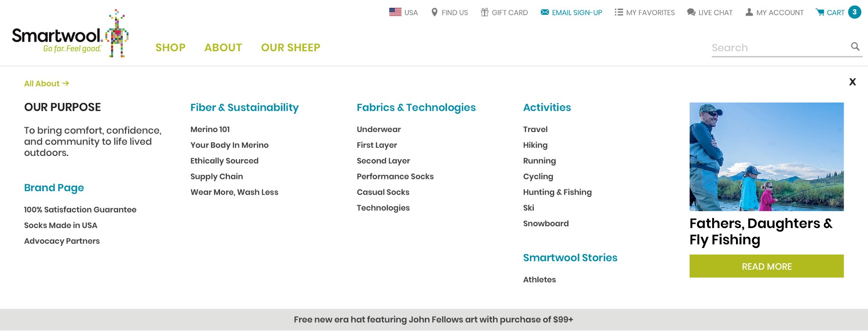The height and width of the screenshot is (331, 868).
Task: Select Merino 101 link
Action: [x=210, y=129]
